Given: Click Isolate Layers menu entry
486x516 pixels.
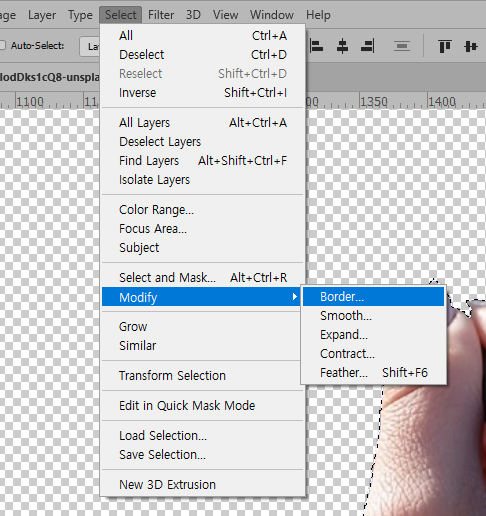Looking at the screenshot, I should coord(203,180).
